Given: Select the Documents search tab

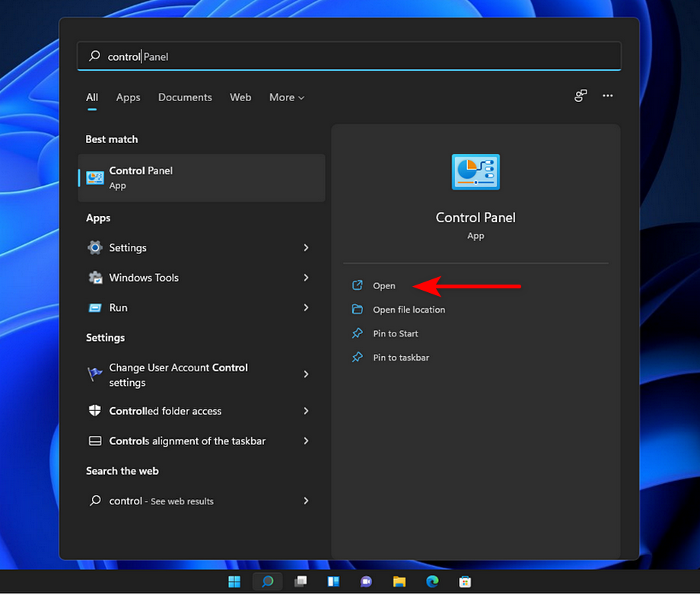Looking at the screenshot, I should pyautogui.click(x=185, y=97).
